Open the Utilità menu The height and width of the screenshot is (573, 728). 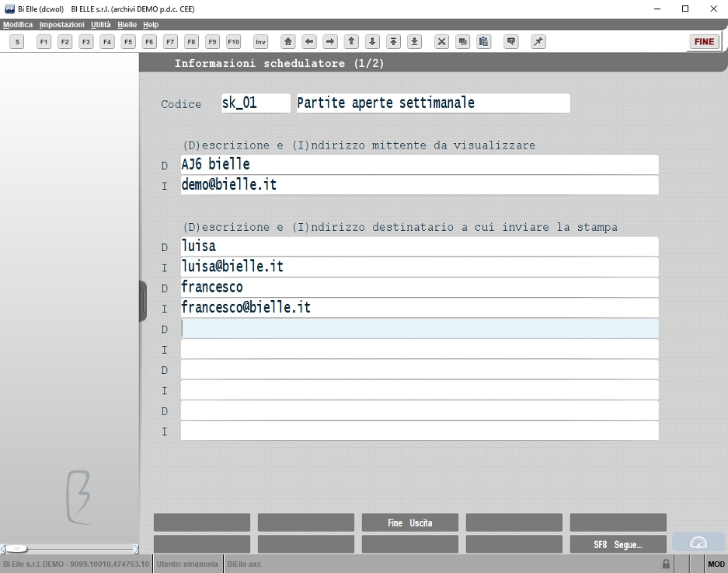[x=101, y=25]
